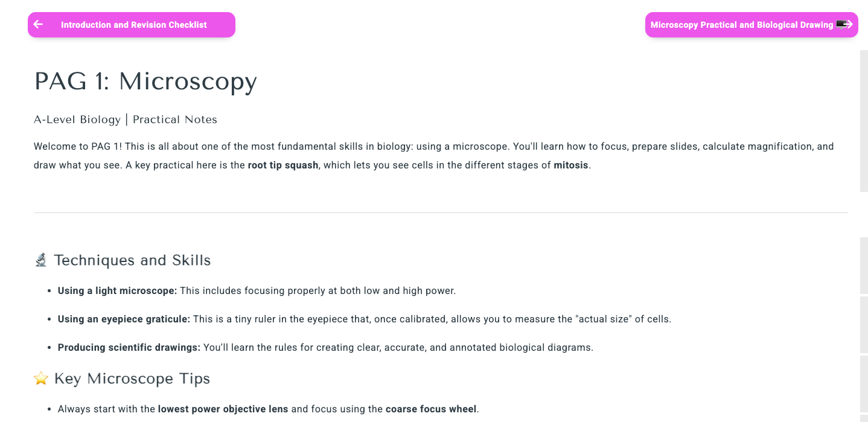Image resolution: width=868 pixels, height=422 pixels.
Task: Open Microscopy Practical and Biological Drawing page
Action: click(x=741, y=25)
